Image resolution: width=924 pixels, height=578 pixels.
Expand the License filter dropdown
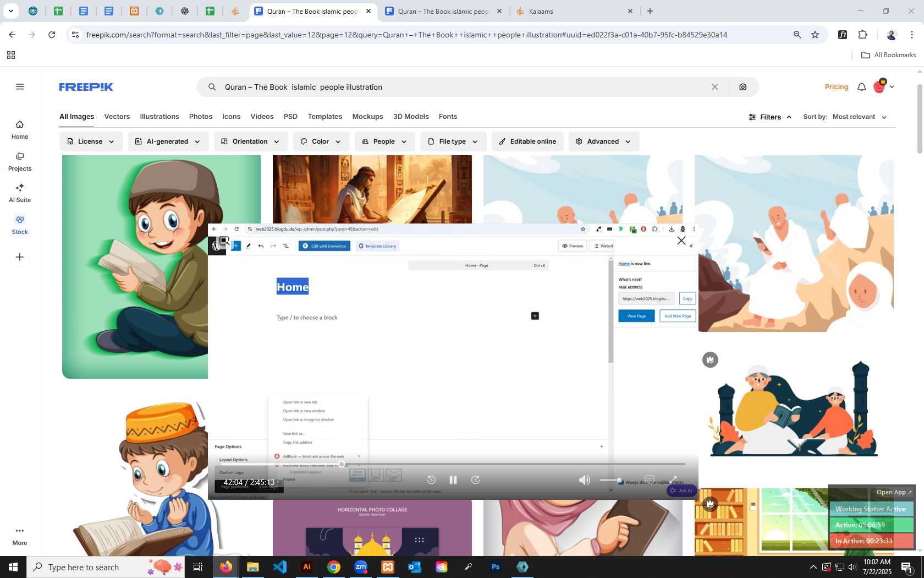click(x=91, y=141)
